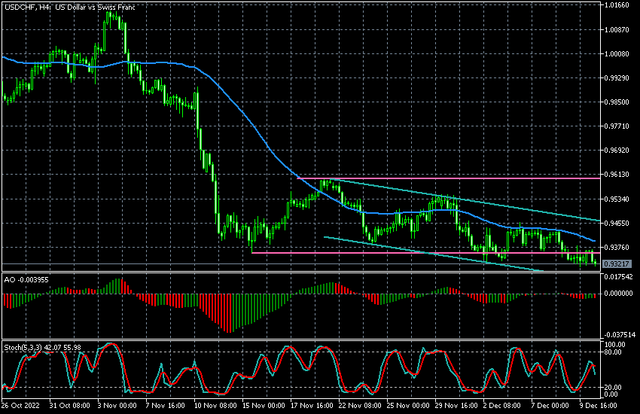Select the upper pink horizontal resistance line
The image size is (640, 414).
click(x=449, y=178)
